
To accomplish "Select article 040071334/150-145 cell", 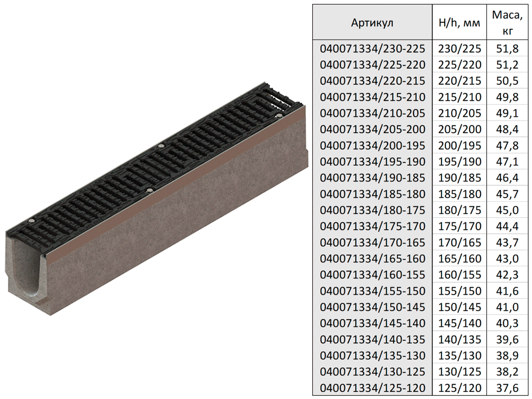I will (372, 307).
